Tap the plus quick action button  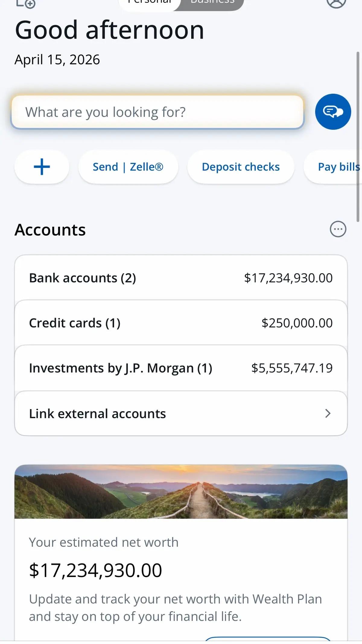click(x=42, y=167)
